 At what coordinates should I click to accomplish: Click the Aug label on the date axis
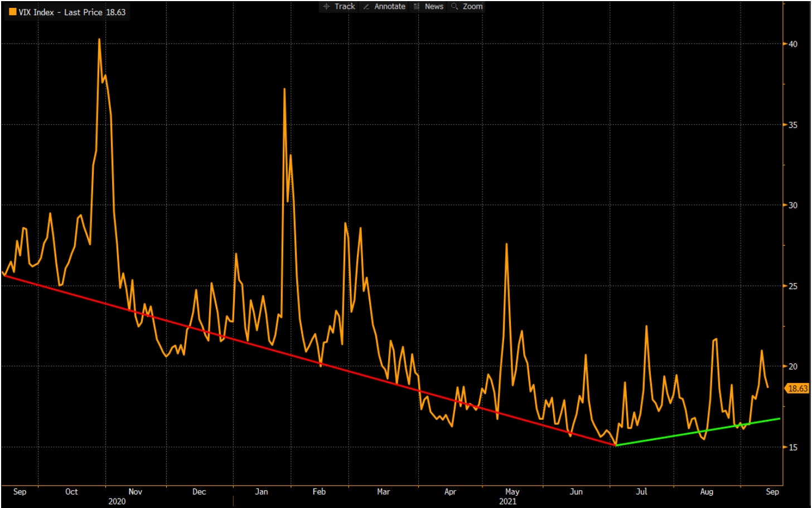[x=706, y=492]
